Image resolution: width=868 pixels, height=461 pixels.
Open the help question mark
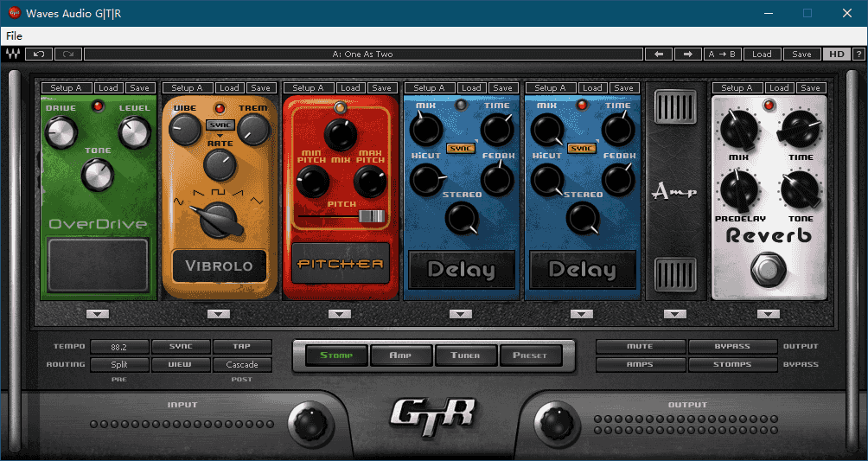(858, 54)
